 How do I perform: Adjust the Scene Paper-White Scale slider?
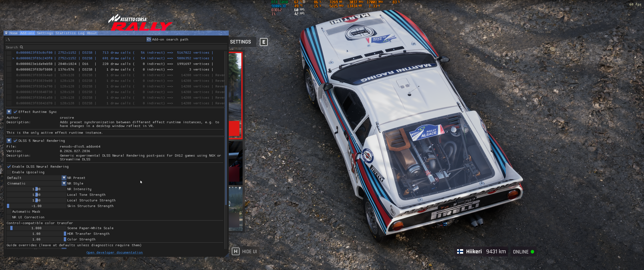(x=37, y=228)
